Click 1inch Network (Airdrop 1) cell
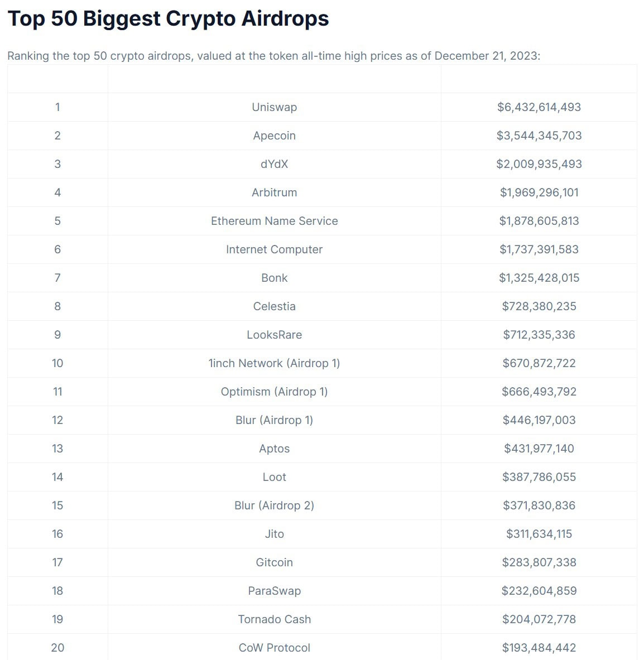 coord(274,363)
